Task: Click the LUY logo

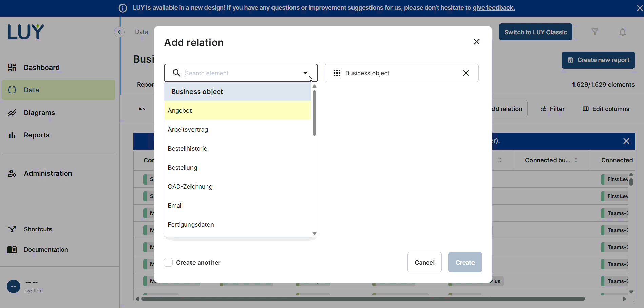Action: point(25,32)
